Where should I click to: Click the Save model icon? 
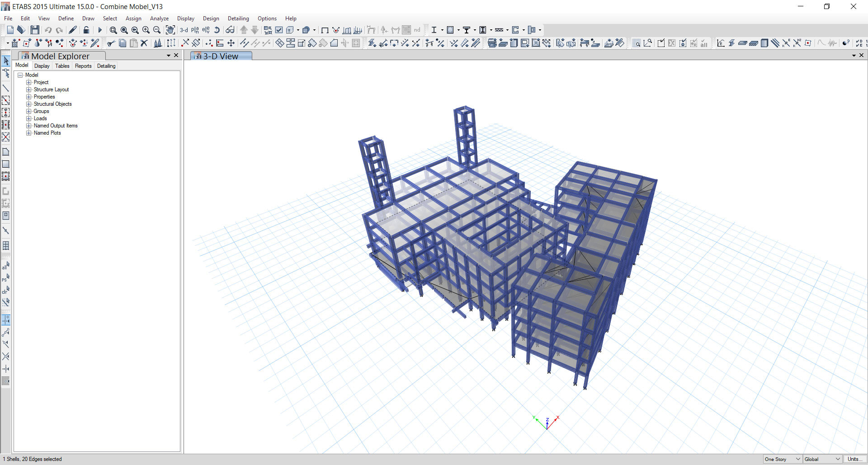pyautogui.click(x=35, y=30)
